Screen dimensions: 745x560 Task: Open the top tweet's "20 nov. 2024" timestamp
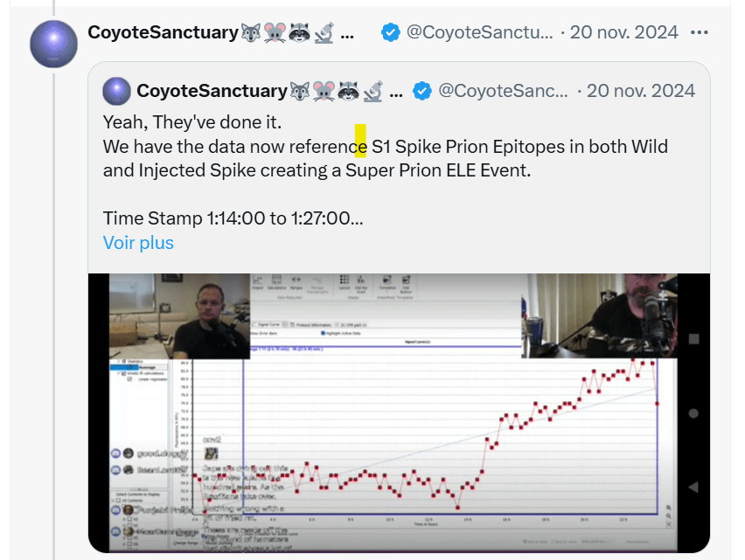[624, 33]
